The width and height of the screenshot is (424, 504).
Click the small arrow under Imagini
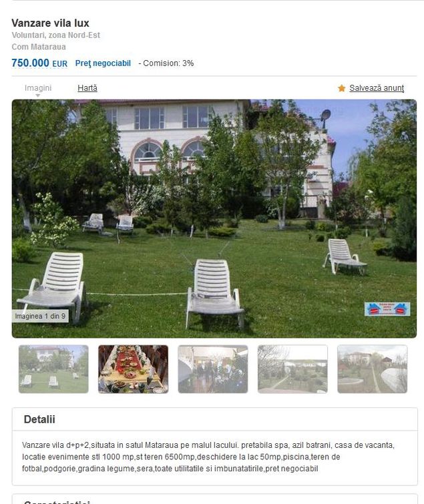tap(38, 95)
